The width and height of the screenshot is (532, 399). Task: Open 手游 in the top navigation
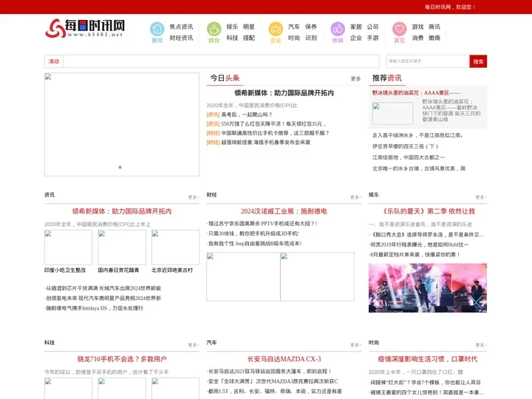372,38
